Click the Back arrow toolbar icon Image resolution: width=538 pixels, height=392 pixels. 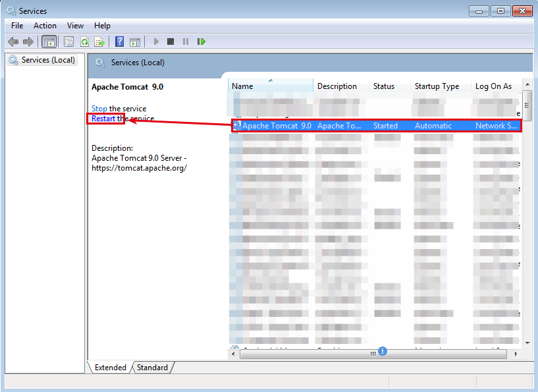coord(13,42)
